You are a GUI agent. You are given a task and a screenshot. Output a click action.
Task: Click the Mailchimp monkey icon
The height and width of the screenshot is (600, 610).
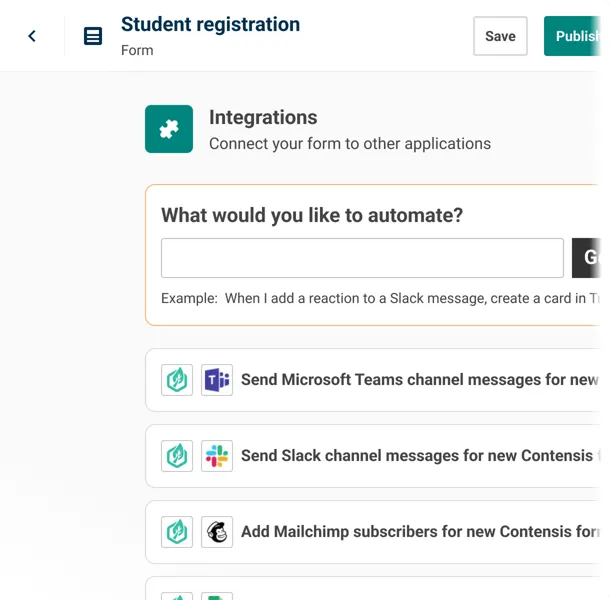[x=217, y=532]
